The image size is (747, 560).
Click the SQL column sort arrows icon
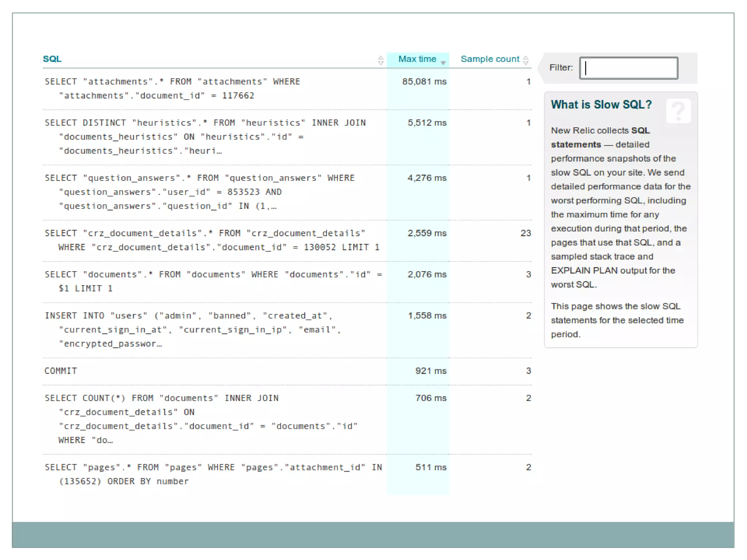click(380, 60)
